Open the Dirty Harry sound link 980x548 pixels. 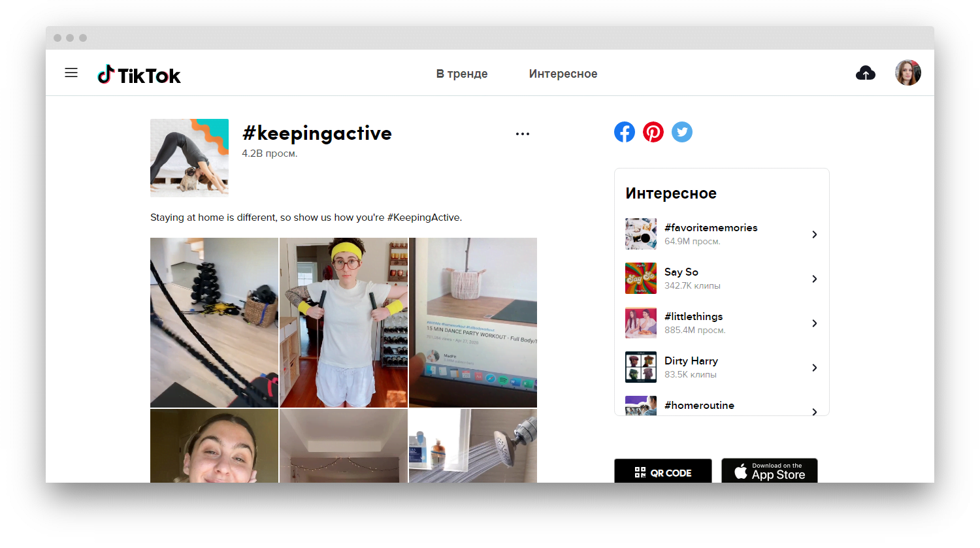tap(691, 361)
